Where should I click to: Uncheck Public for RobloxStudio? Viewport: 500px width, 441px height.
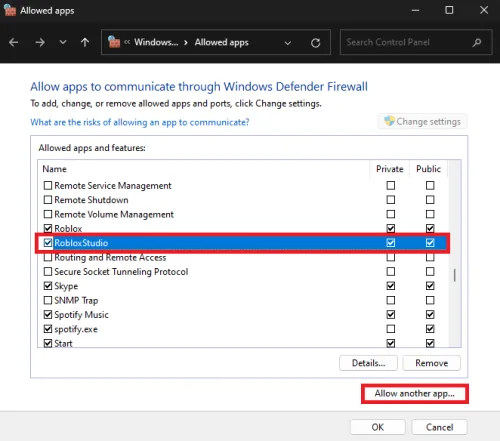click(x=430, y=243)
